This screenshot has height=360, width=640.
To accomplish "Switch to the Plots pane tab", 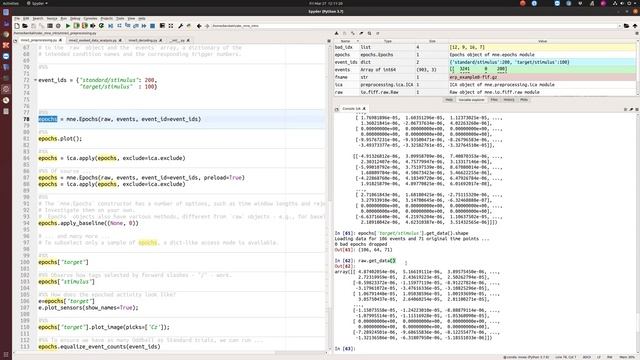I will click(524, 100).
